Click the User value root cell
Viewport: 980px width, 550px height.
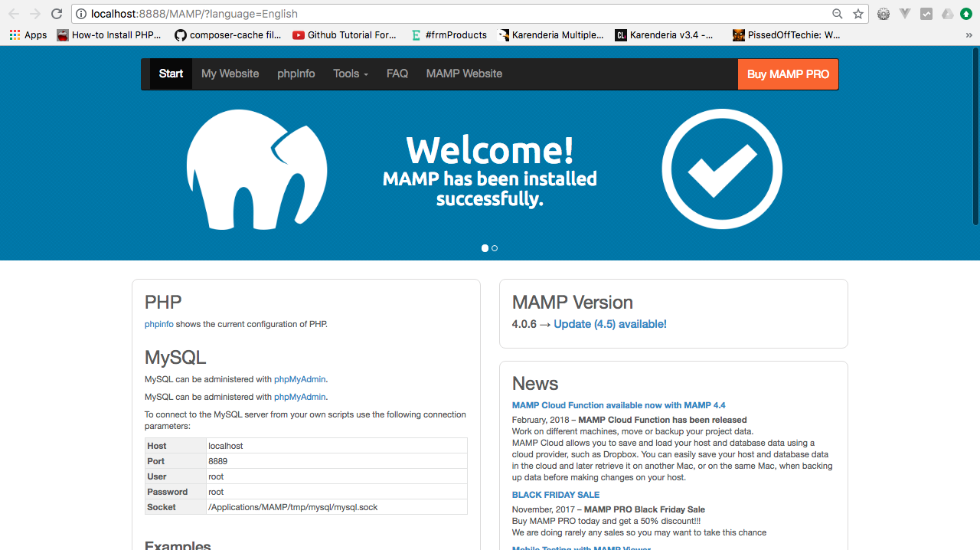point(337,476)
